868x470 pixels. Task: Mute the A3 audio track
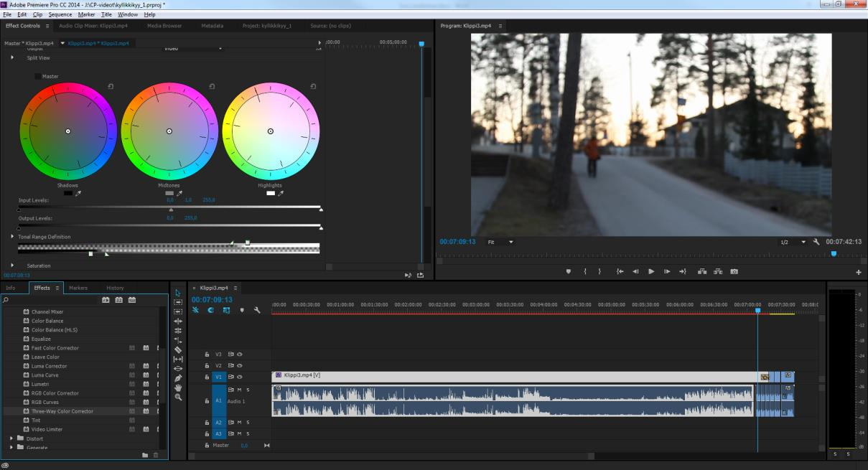point(240,433)
